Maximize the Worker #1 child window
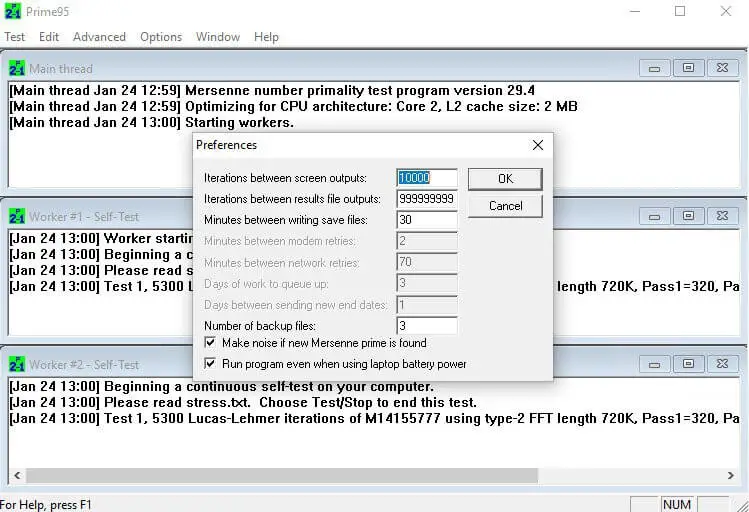This screenshot has height=512, width=749. coord(688,216)
